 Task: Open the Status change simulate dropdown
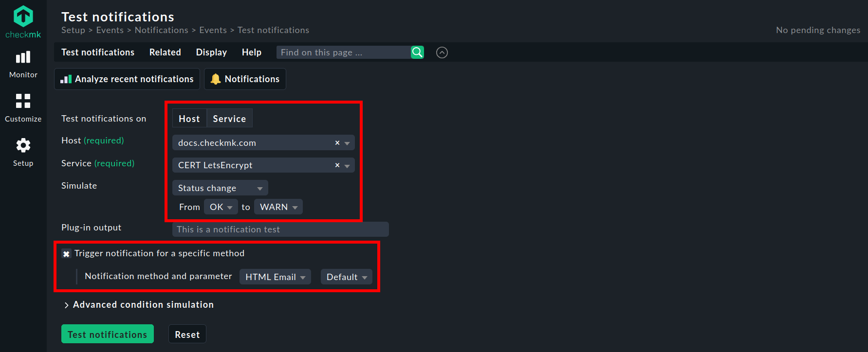[x=220, y=188]
